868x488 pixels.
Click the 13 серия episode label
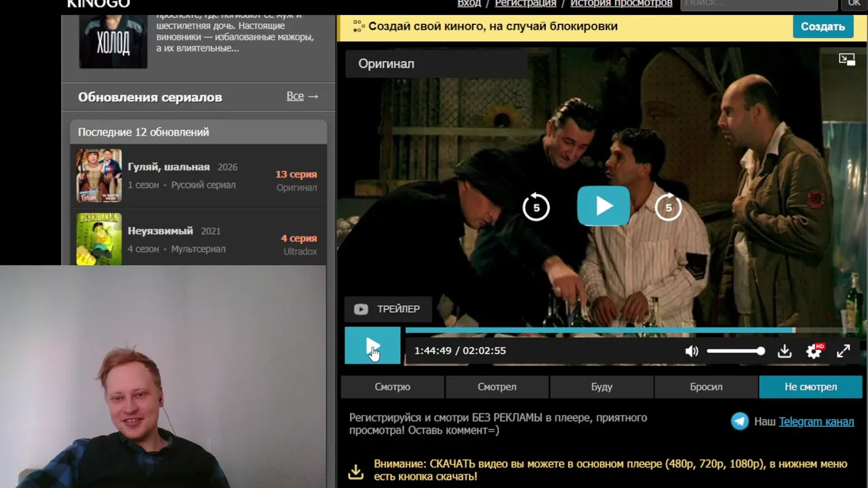(x=296, y=174)
